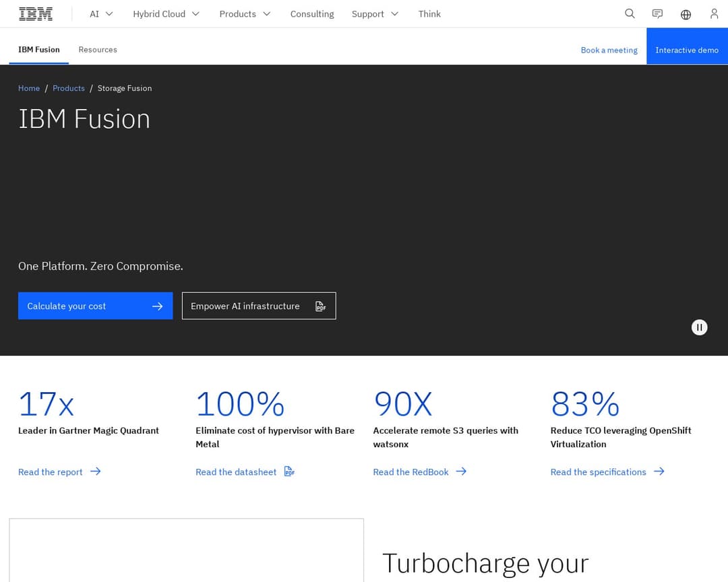The width and height of the screenshot is (728, 582).
Task: Select the IBM Fusion tab
Action: (x=39, y=50)
